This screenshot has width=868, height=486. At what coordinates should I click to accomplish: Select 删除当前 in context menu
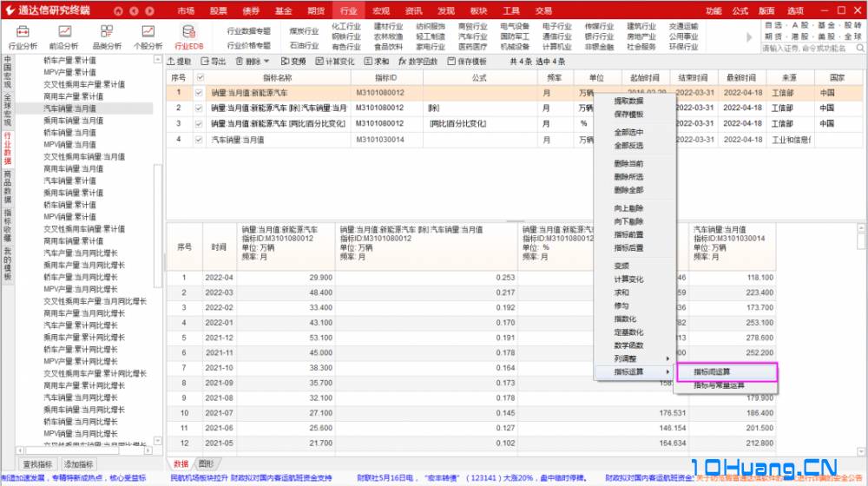pos(628,163)
